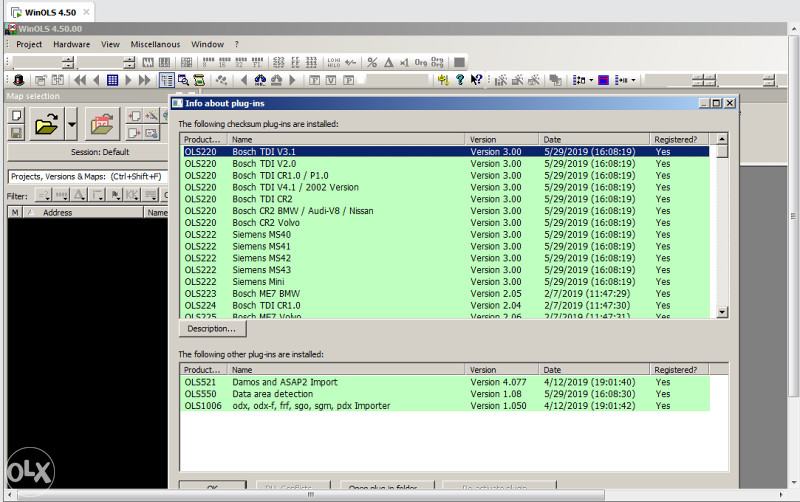Screen dimensions: 800x502
Task: Select the Siemens MS43 plug-in row
Action: click(x=262, y=270)
